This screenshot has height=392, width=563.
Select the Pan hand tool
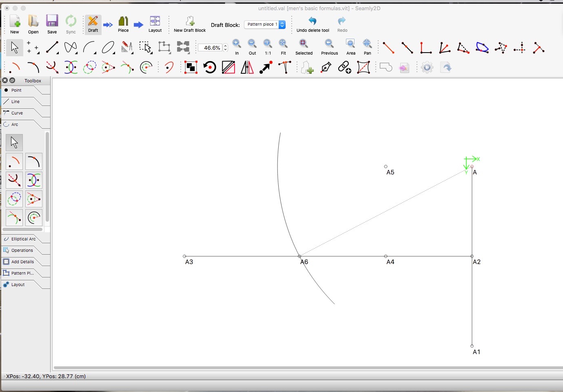[x=367, y=44]
